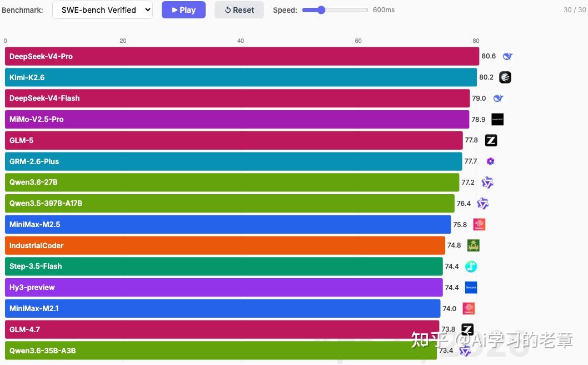Click the MiMo-V2.5-Pro black logo icon
This screenshot has width=588, height=365.
pos(497,120)
